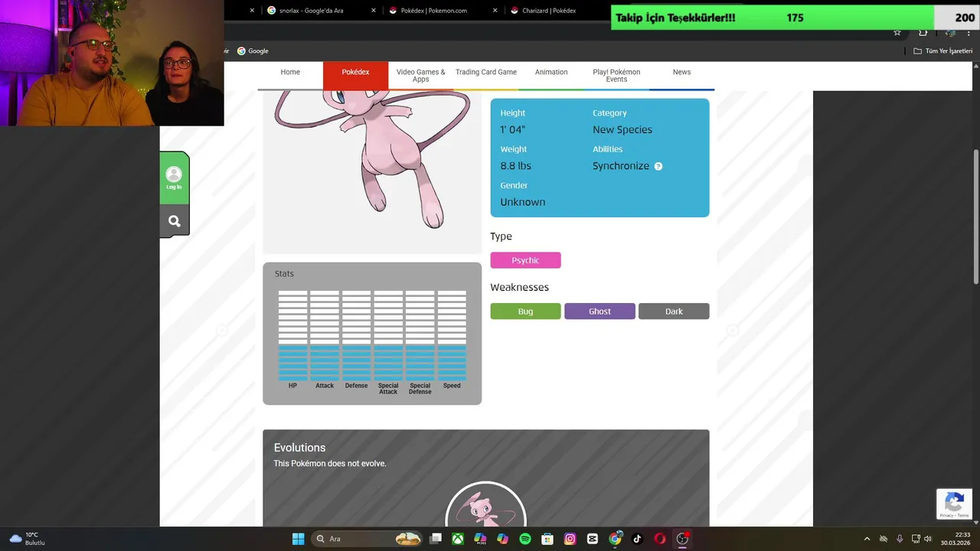Open Task View on the taskbar

pyautogui.click(x=436, y=539)
